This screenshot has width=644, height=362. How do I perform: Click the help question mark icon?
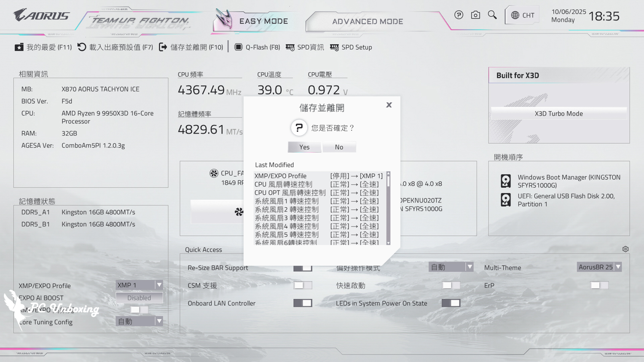pos(459,15)
